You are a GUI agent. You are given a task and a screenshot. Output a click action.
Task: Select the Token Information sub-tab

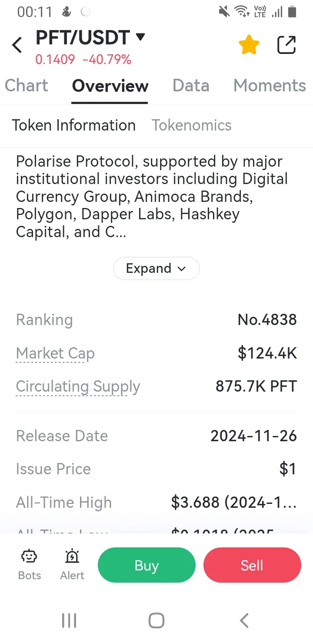pos(73,125)
